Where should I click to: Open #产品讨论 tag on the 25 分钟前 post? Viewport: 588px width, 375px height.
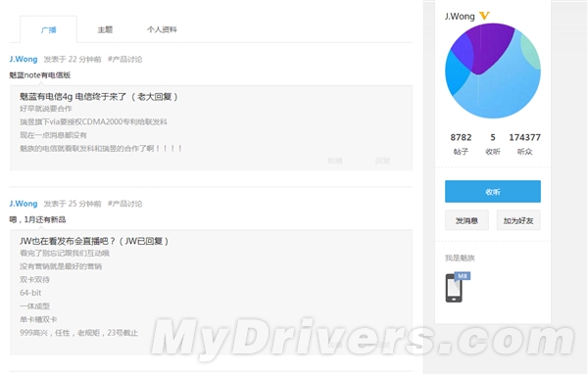pos(124,204)
